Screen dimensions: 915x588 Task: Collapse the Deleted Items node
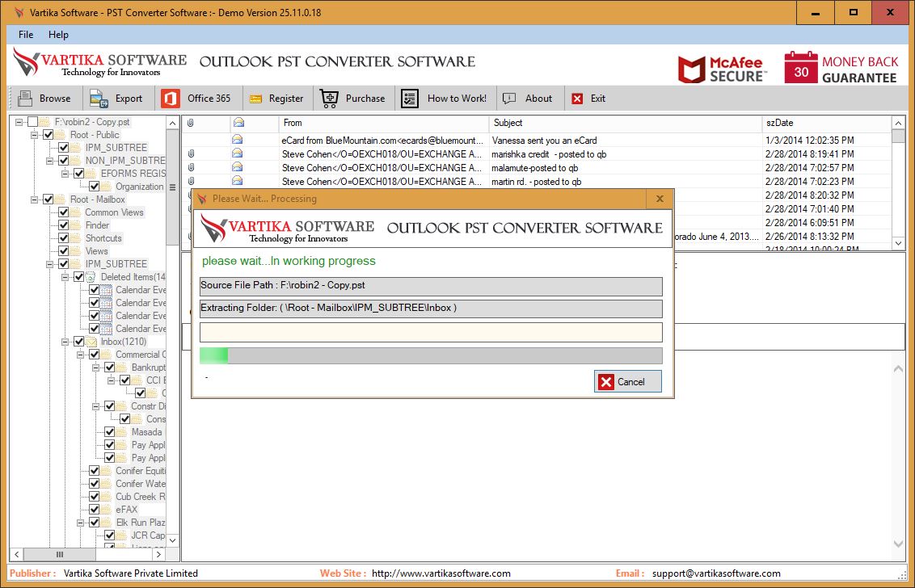tap(65, 277)
